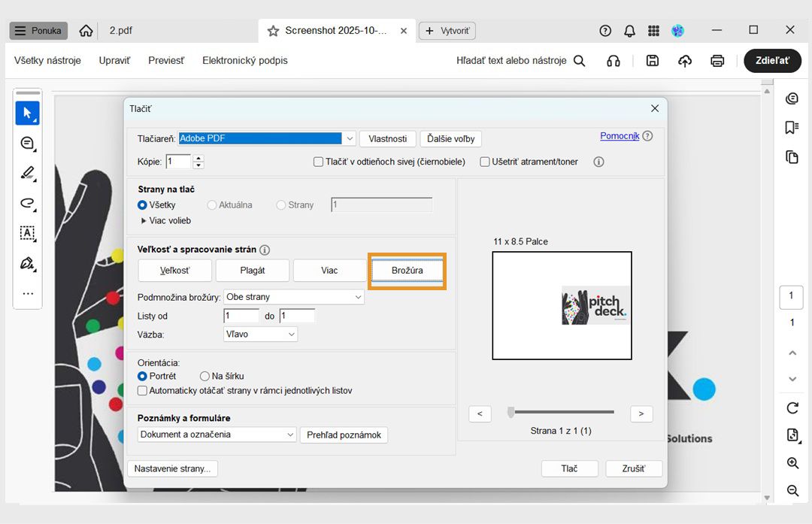Open the Tlačiareň Adobe PDF dropdown
Image resolution: width=812 pixels, height=524 pixels.
267,139
